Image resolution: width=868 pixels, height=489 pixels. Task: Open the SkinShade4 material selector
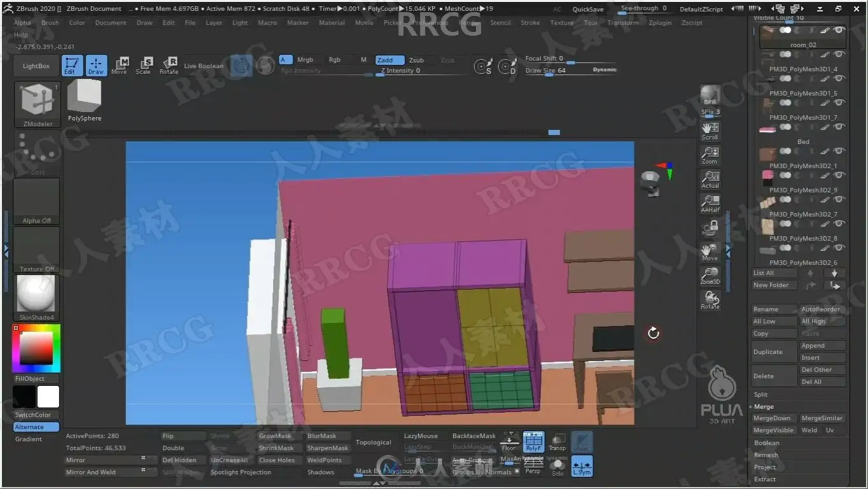[x=37, y=298]
